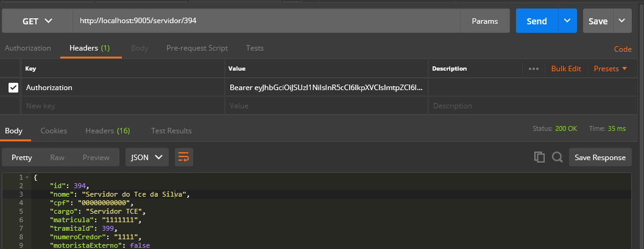Screen dimensions: 644x249
Task: Toggle line wrap icon
Action: 184,157
